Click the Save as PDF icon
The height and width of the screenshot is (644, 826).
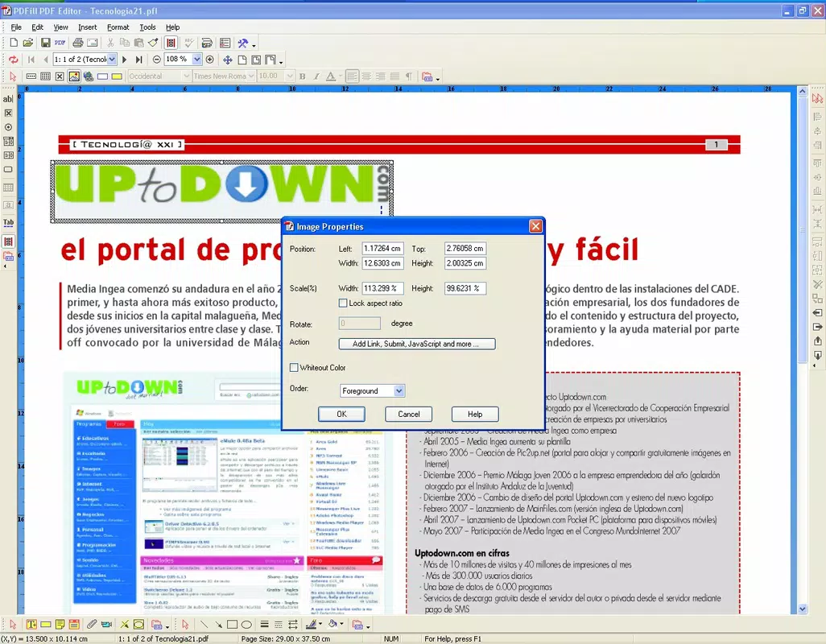pyautogui.click(x=60, y=43)
